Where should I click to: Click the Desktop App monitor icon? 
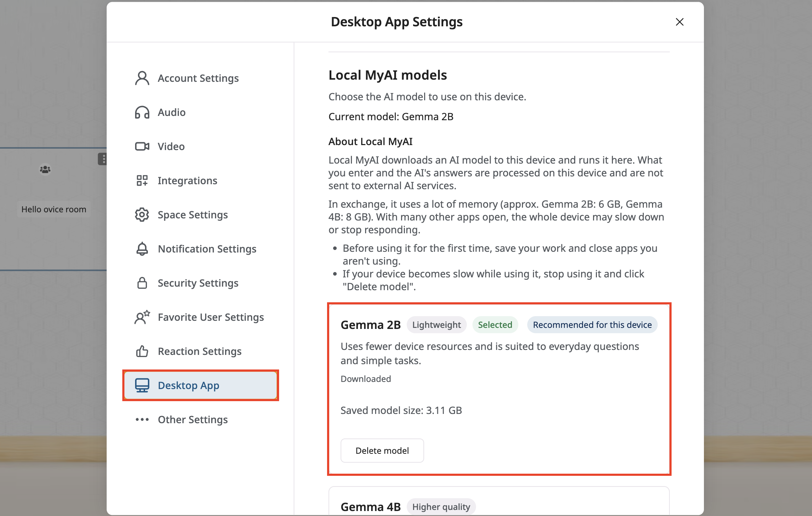tap(142, 385)
